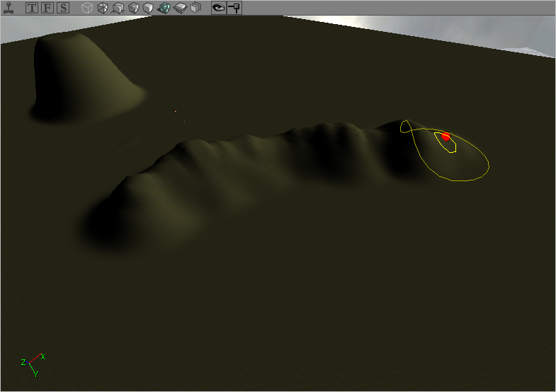Toggle the hammer icon beside the eye

click(234, 8)
